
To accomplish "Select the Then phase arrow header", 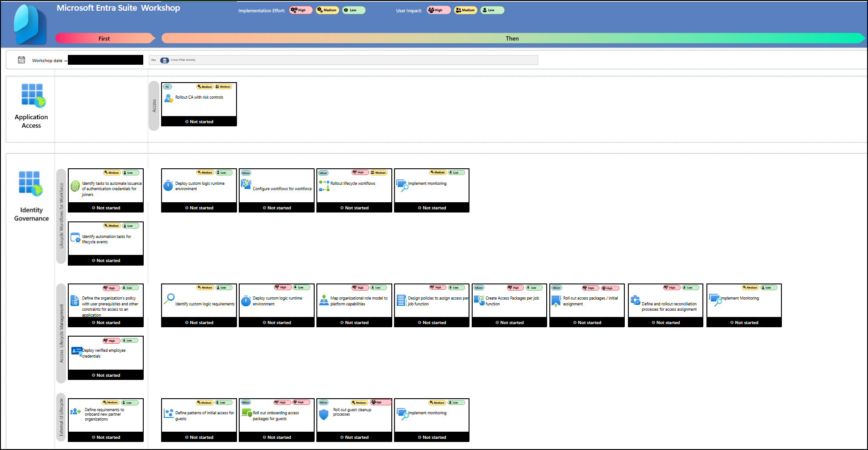I will pyautogui.click(x=512, y=38).
